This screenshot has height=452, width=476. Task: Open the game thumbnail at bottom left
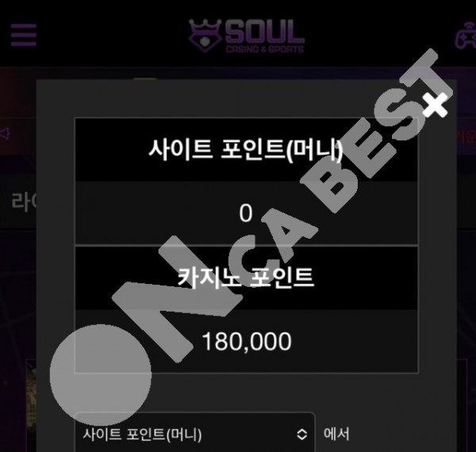31,405
